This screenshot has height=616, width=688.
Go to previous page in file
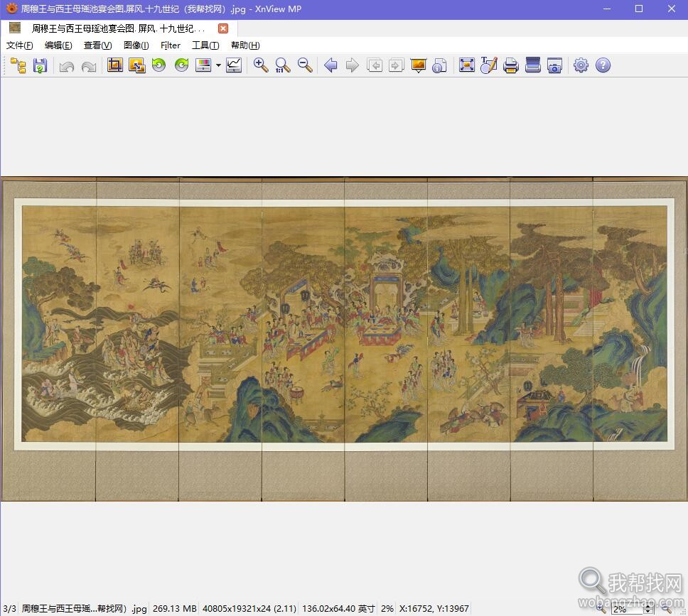[x=375, y=65]
